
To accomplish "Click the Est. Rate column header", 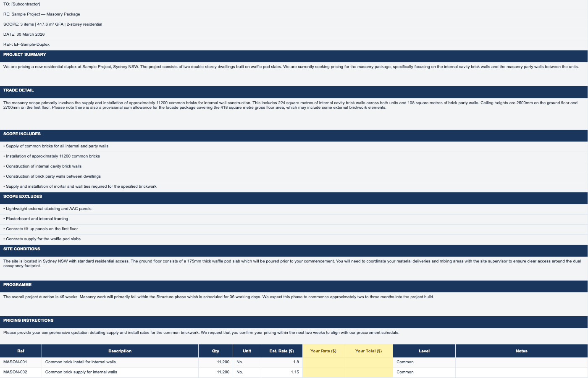I will (281, 351).
